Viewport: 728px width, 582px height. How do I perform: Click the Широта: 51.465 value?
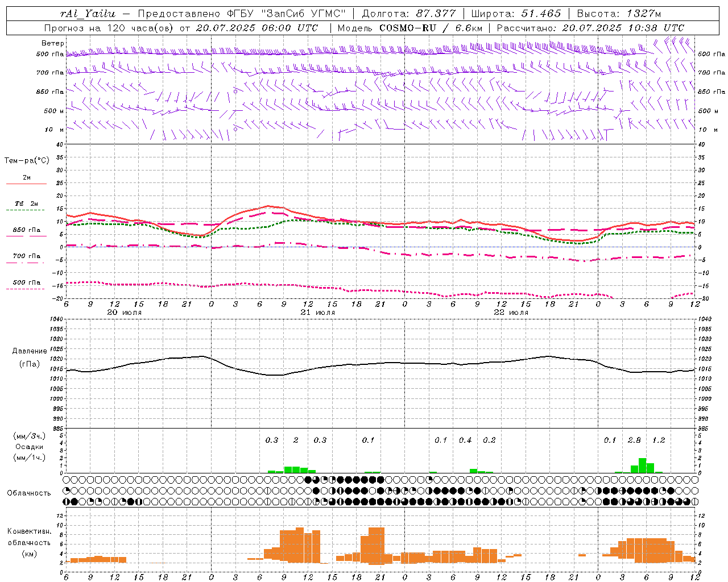tap(516, 14)
